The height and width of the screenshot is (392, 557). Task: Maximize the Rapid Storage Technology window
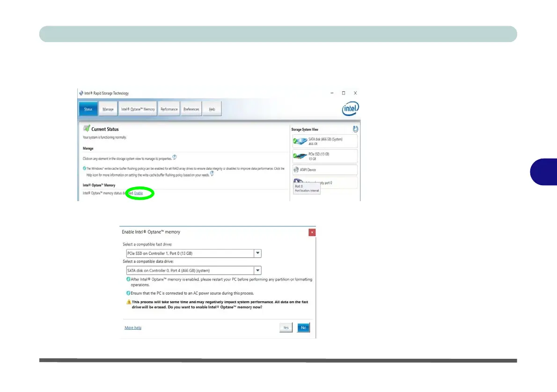click(344, 93)
